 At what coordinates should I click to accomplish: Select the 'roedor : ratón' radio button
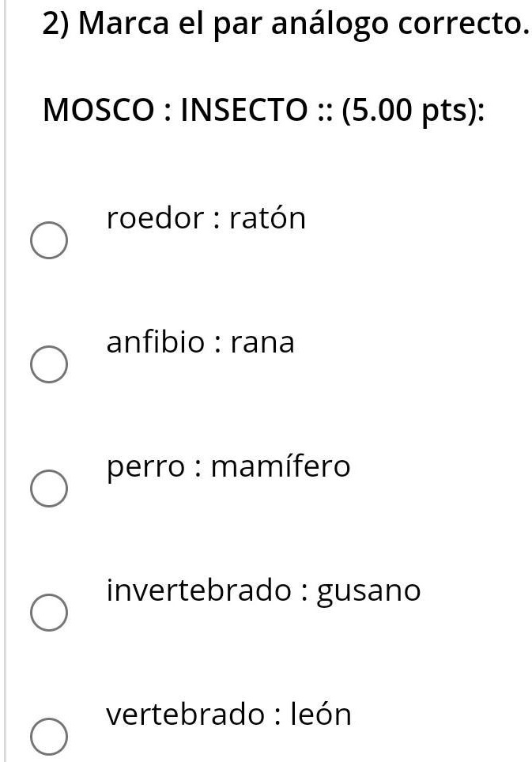click(48, 241)
